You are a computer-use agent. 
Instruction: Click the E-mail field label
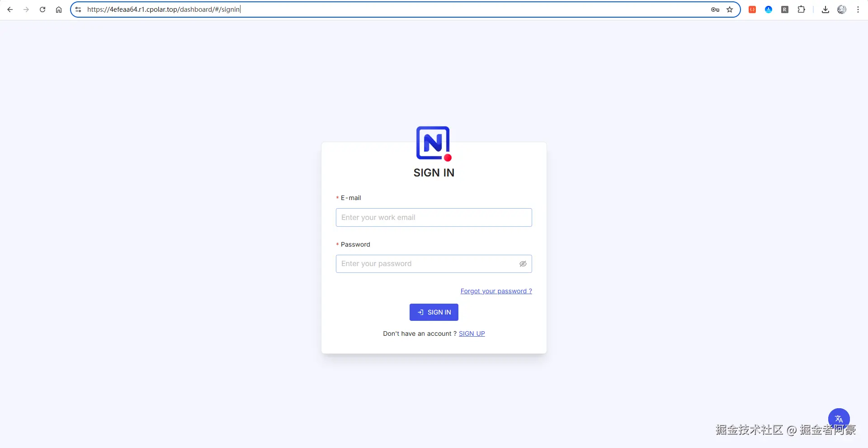[x=351, y=198]
